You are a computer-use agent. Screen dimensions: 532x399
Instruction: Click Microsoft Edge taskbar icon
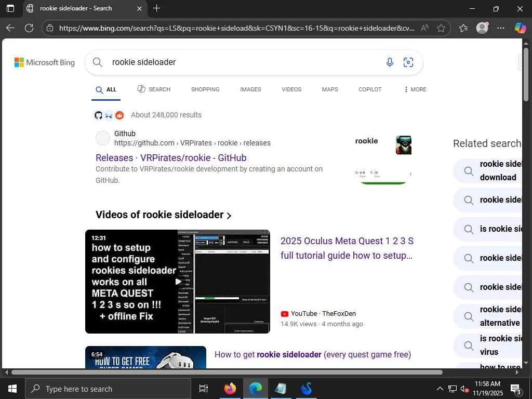tap(256, 389)
